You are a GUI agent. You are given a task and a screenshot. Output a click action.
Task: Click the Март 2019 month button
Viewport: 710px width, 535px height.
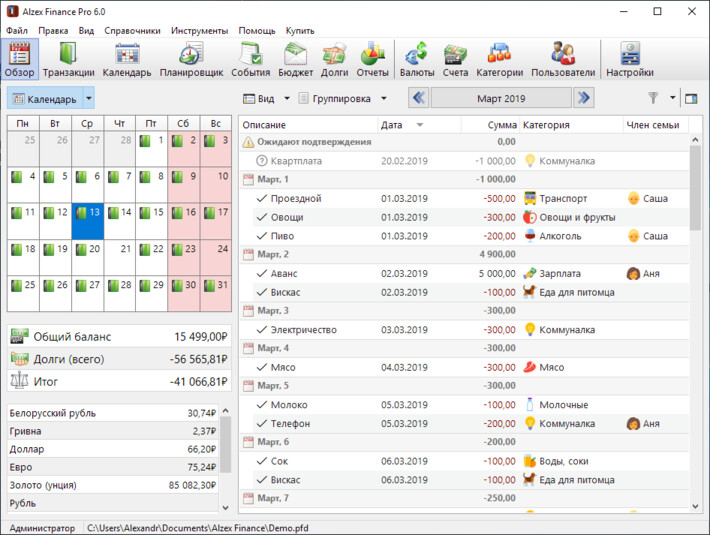point(501,98)
